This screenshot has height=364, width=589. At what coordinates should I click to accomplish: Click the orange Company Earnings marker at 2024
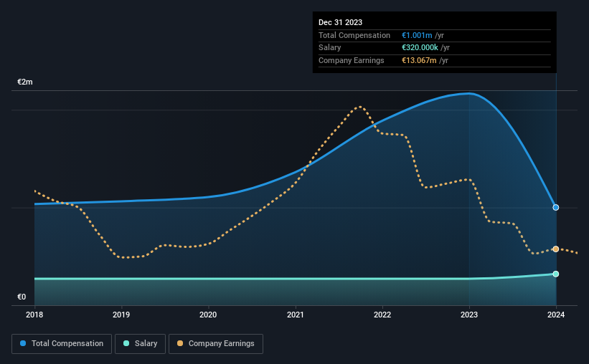click(555, 249)
